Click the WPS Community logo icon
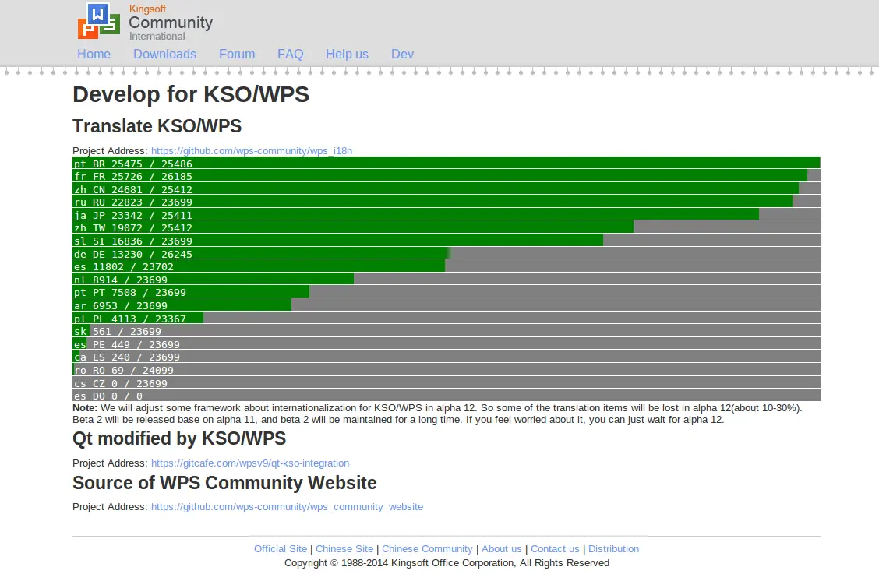879x588 pixels. (x=99, y=21)
